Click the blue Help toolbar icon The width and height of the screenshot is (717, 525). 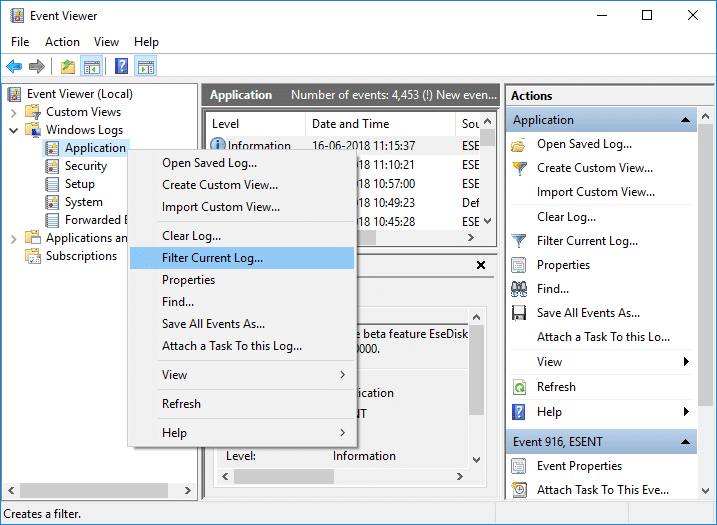[x=121, y=66]
